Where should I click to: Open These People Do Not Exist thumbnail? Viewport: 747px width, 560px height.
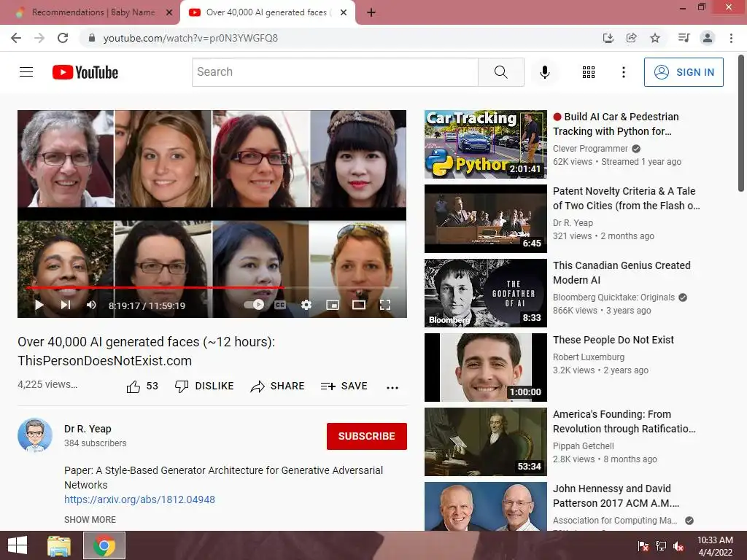pyautogui.click(x=485, y=367)
